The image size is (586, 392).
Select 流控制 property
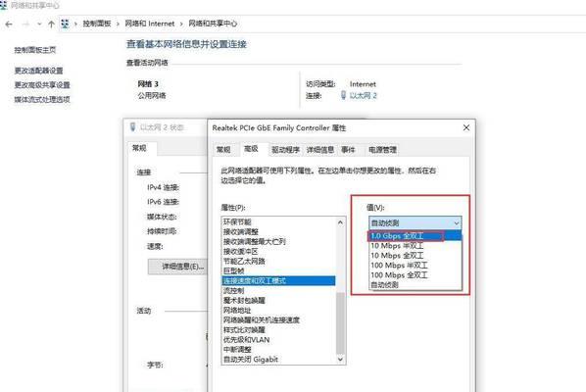[x=278, y=290]
